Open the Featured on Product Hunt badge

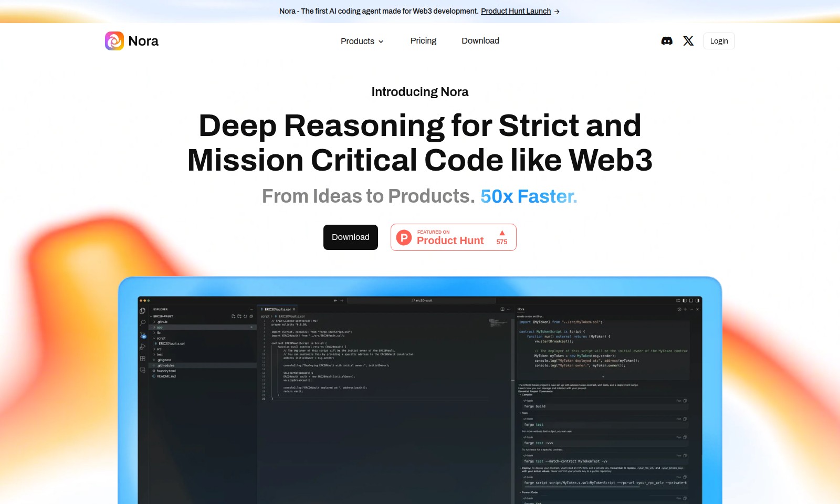click(454, 237)
